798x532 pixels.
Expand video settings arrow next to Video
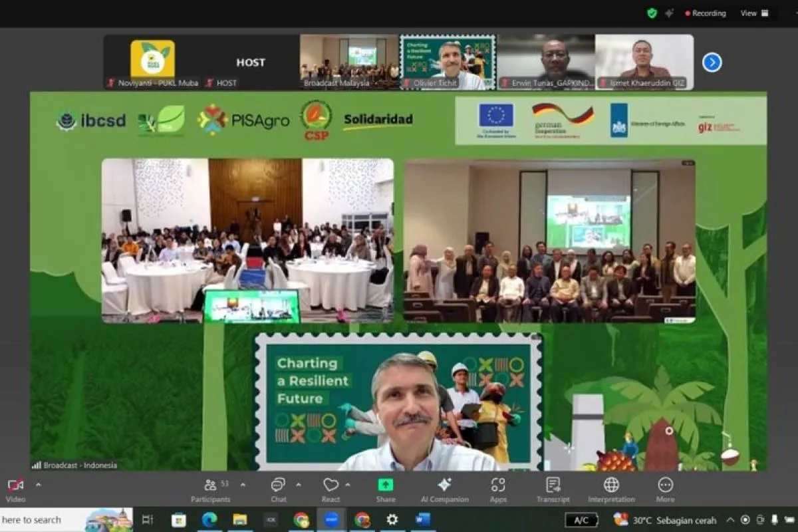click(x=38, y=484)
